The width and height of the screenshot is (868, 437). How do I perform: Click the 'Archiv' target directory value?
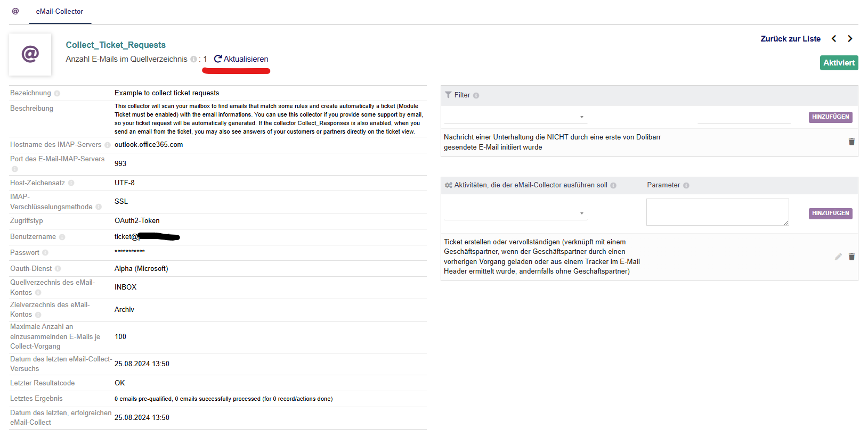[124, 309]
